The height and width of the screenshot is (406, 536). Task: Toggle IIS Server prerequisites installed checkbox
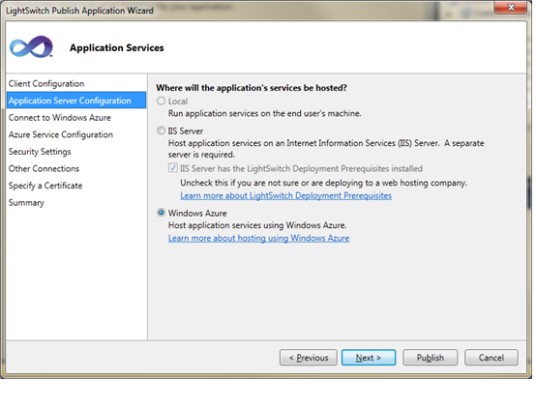[x=173, y=168]
